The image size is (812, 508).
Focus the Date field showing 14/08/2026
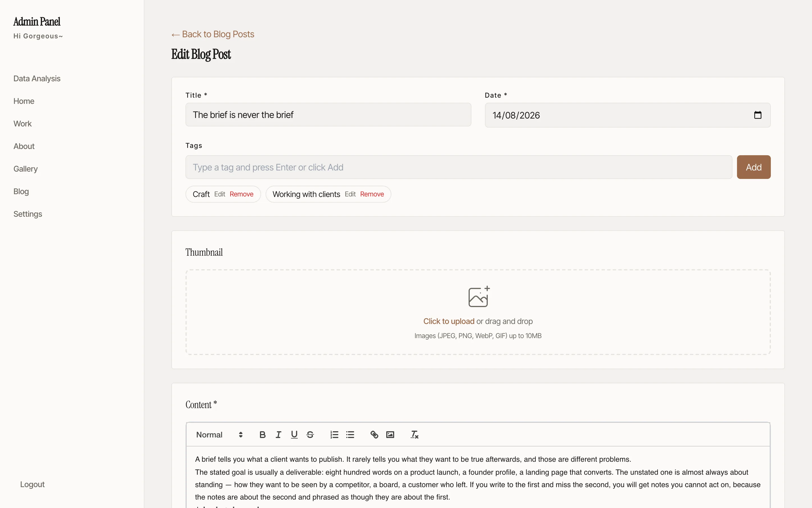tap(627, 115)
